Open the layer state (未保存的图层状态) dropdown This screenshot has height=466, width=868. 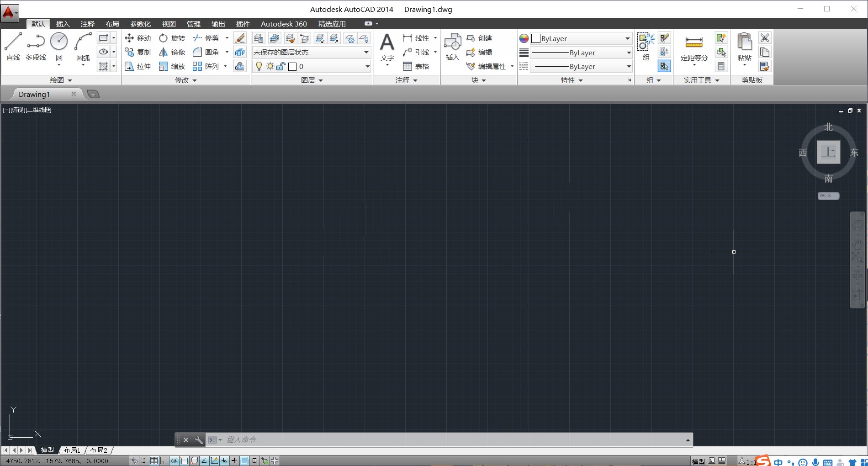click(x=311, y=53)
